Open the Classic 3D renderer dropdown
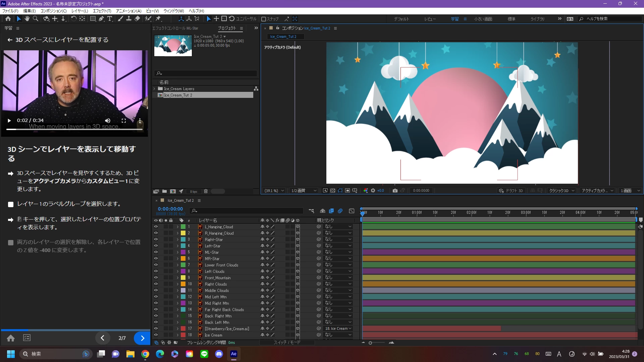Viewport: 644px width, 362px height. [x=562, y=190]
